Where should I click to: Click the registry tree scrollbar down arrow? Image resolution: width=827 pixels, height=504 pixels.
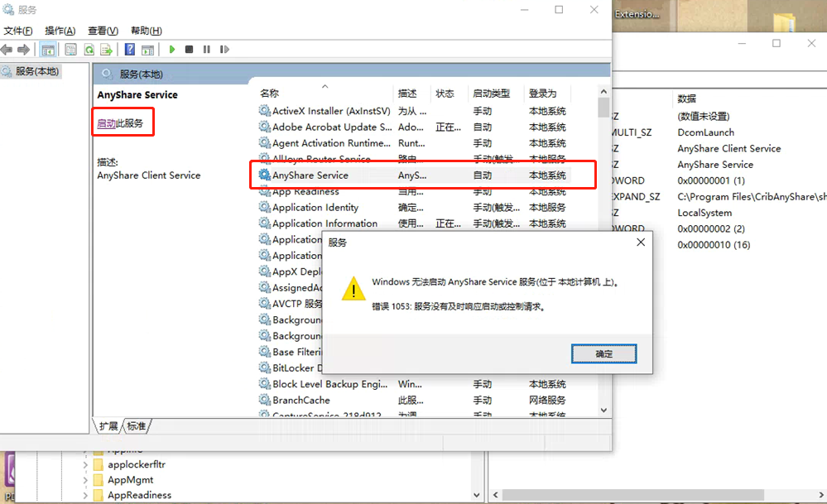click(x=477, y=495)
